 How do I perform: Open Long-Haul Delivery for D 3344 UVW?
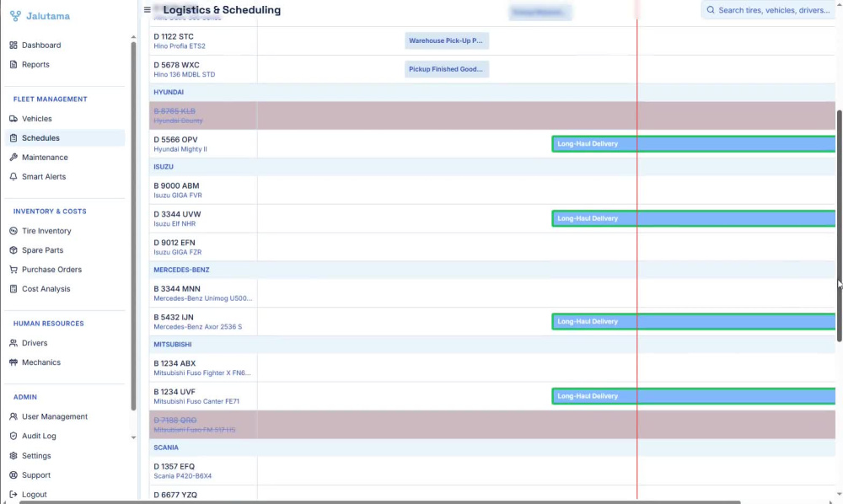[694, 218]
